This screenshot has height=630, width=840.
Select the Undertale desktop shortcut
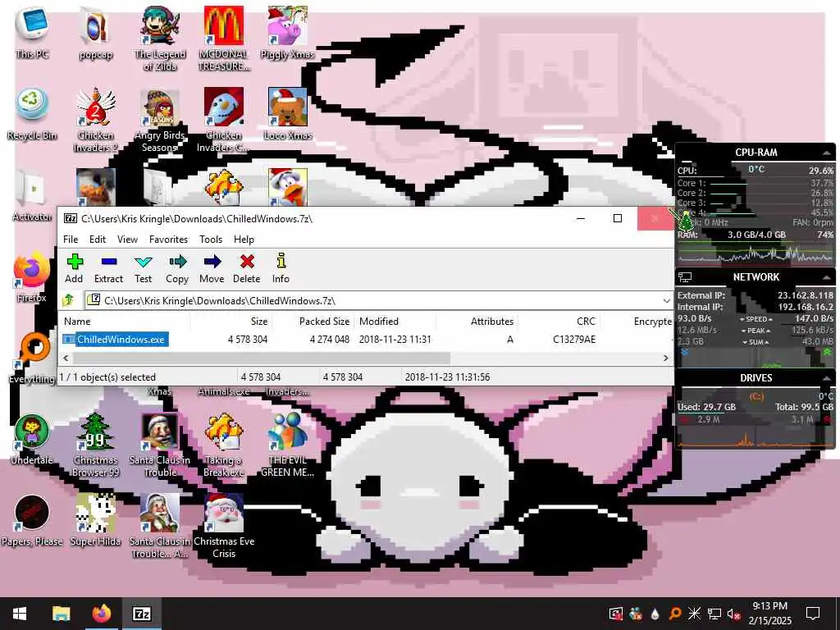[32, 440]
